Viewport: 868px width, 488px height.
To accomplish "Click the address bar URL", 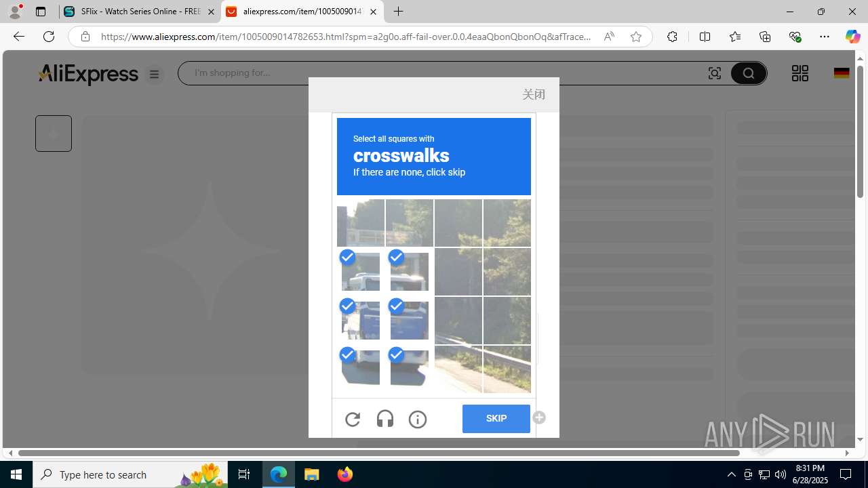I will pyautogui.click(x=346, y=37).
